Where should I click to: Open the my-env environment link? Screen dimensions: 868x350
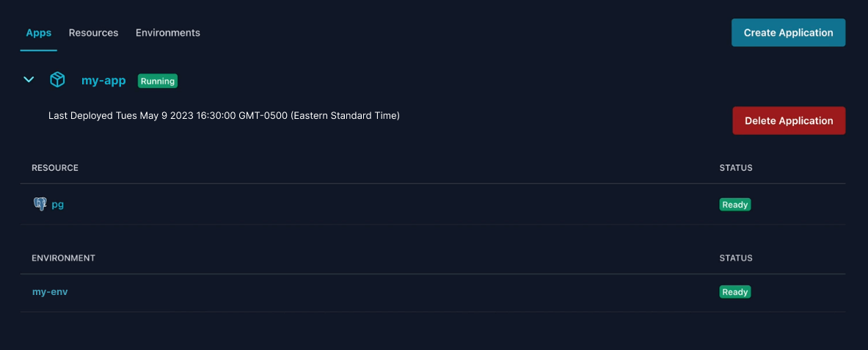(x=50, y=292)
